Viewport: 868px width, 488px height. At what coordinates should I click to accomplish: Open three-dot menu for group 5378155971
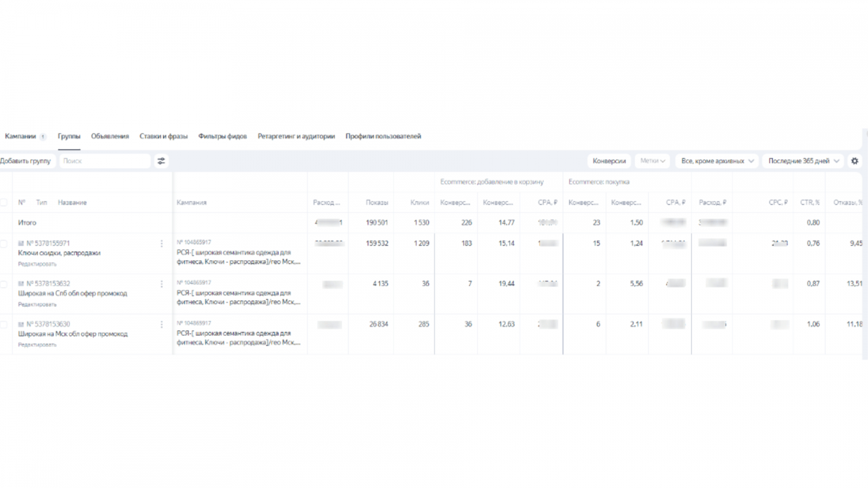161,244
